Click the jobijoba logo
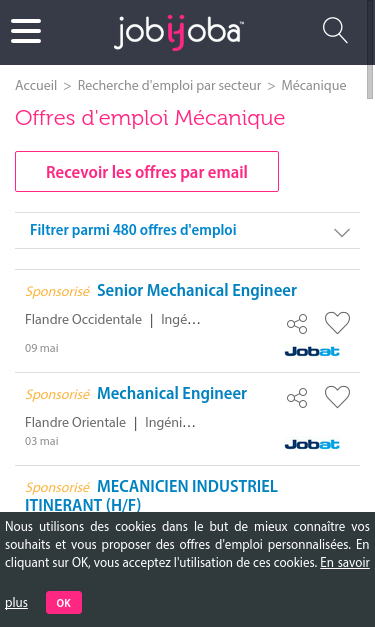Screen dimensions: 375x627 179,32
